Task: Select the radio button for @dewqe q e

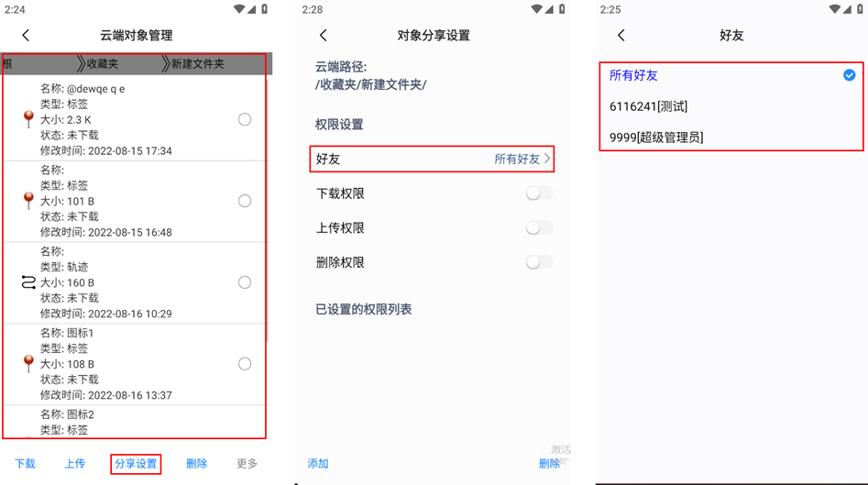Action: pyautogui.click(x=245, y=119)
